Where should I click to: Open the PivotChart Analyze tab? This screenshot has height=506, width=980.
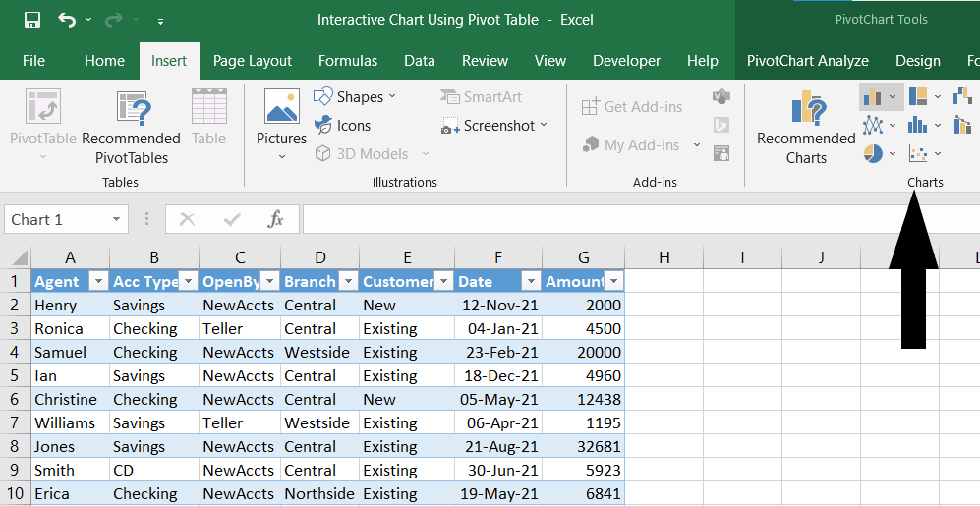(807, 61)
